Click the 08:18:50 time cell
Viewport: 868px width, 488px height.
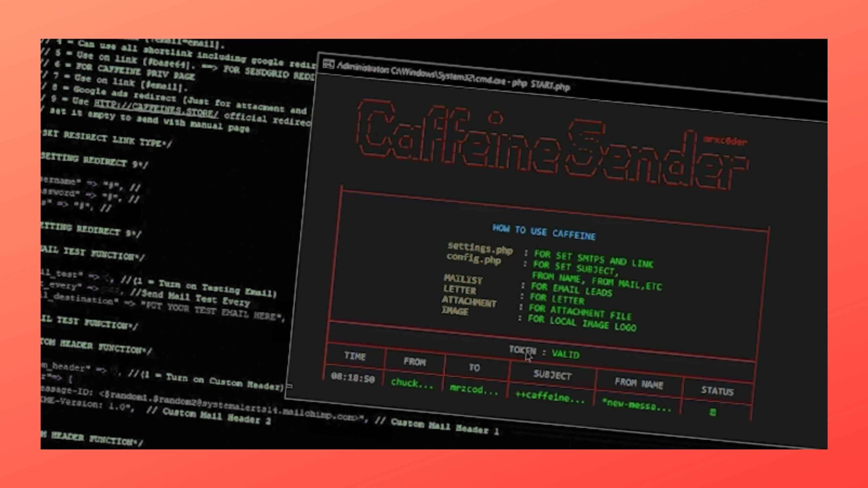click(x=353, y=377)
